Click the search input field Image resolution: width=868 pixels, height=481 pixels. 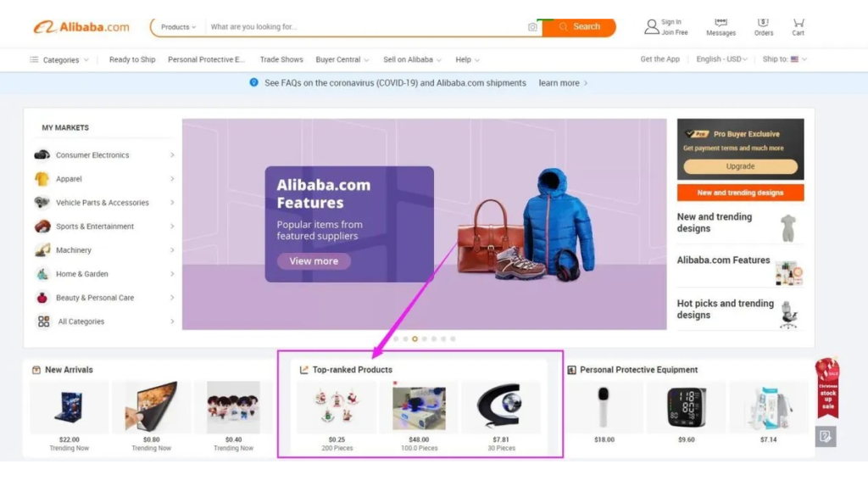(365, 27)
